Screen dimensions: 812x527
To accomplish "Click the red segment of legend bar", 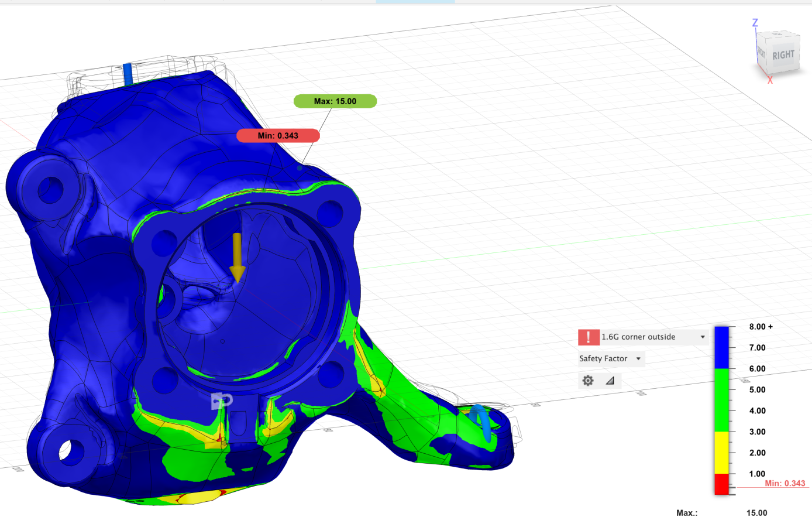I will coord(721,484).
